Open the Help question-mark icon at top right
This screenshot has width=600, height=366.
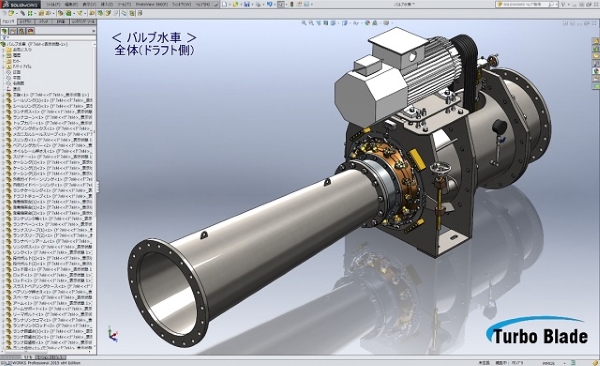[x=563, y=4]
